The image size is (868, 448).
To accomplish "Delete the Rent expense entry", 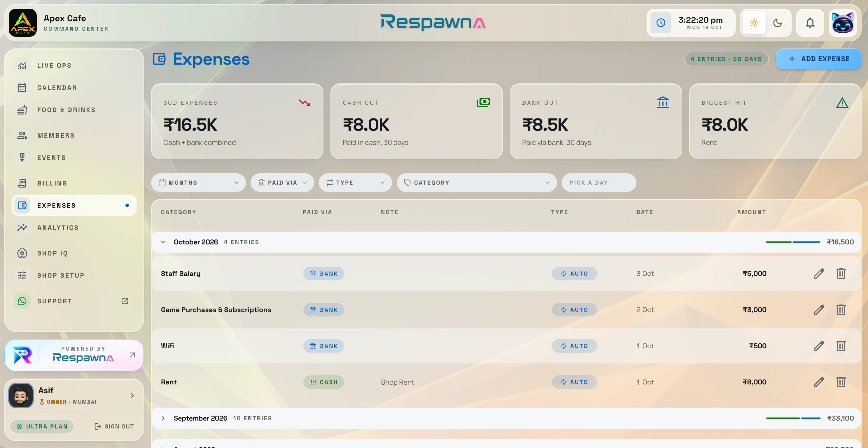I will [841, 382].
